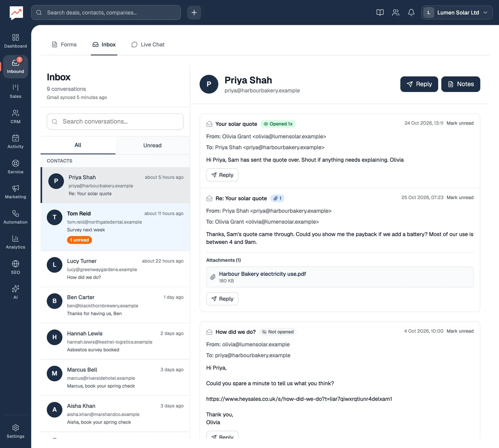Click the top Reply button beside Notes
The image size is (499, 448).
(x=419, y=84)
